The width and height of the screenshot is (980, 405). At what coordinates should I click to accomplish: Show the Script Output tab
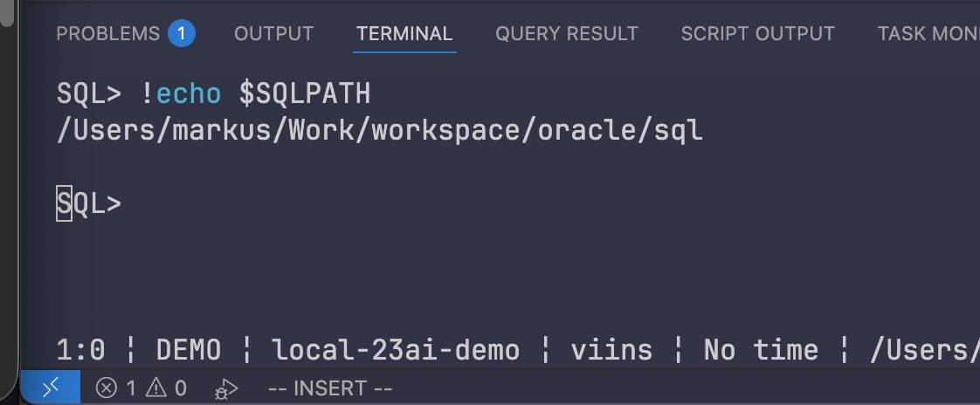pos(757,34)
